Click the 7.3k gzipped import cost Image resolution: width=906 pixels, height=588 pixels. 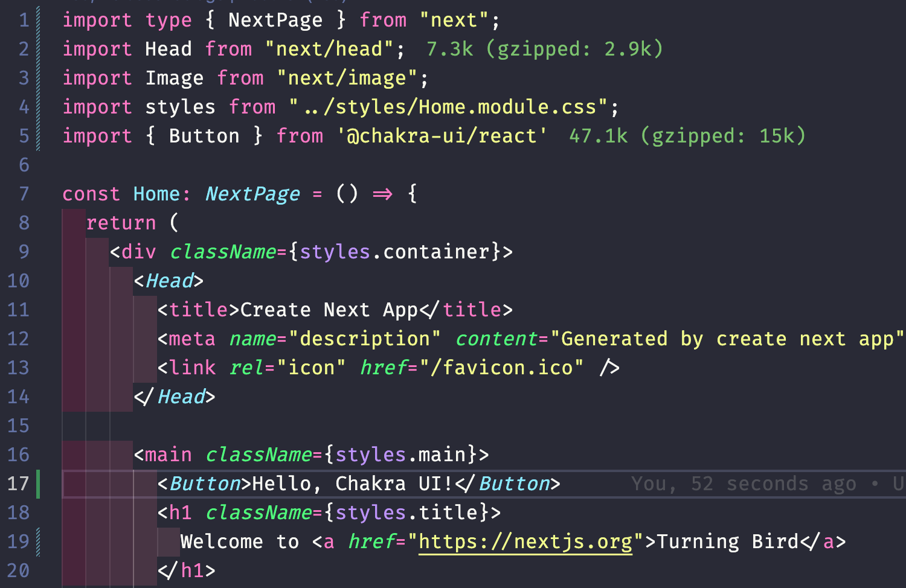point(544,49)
